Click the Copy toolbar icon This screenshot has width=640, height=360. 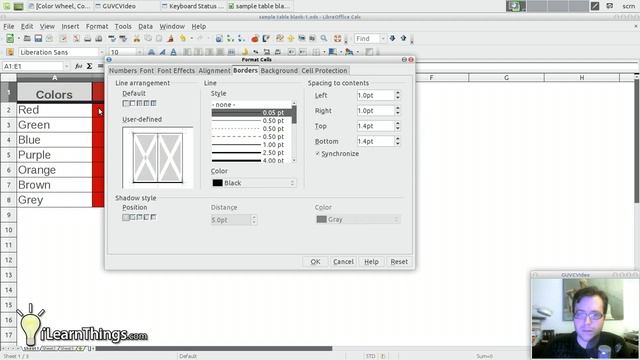coord(148,38)
